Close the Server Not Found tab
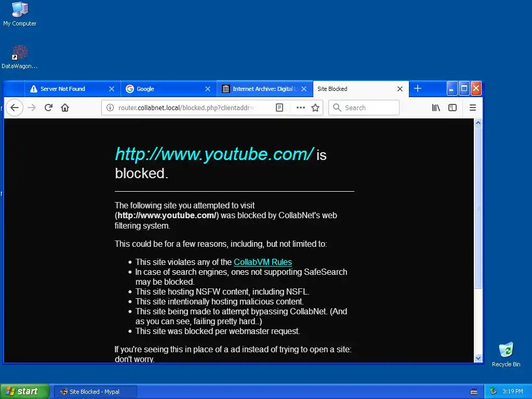Screen dimensions: 532x399 coord(112,89)
